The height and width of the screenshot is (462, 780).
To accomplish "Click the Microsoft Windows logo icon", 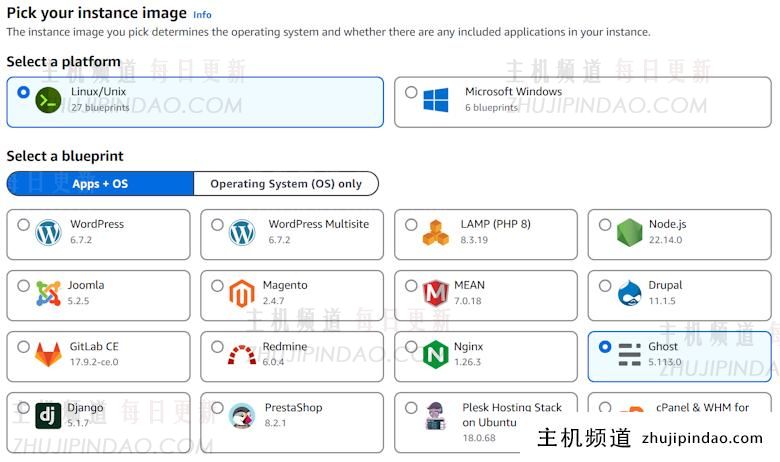I will pyautogui.click(x=436, y=99).
